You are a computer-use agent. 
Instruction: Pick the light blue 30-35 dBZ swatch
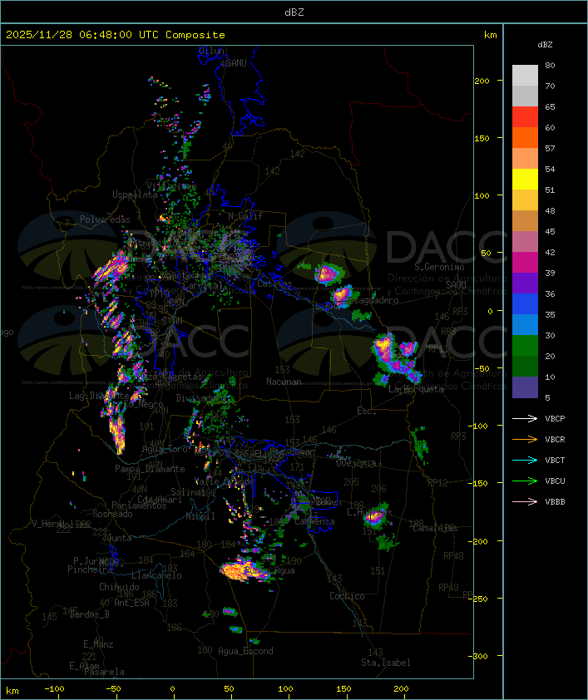[x=525, y=324]
